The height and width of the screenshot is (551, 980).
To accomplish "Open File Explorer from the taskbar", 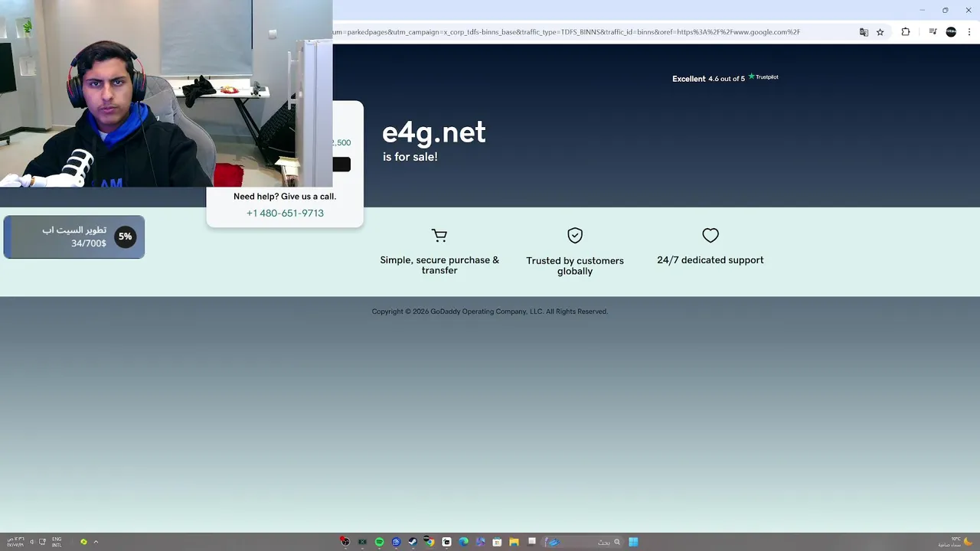I will 514,542.
